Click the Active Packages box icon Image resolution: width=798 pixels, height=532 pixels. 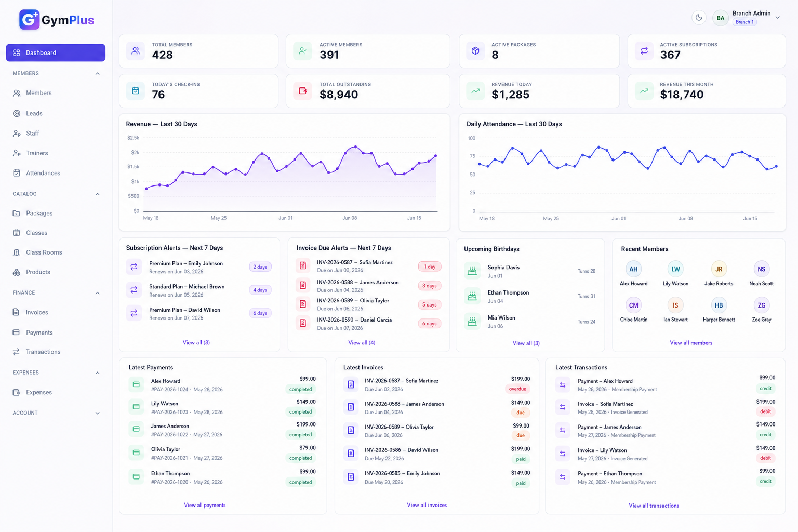coord(475,51)
